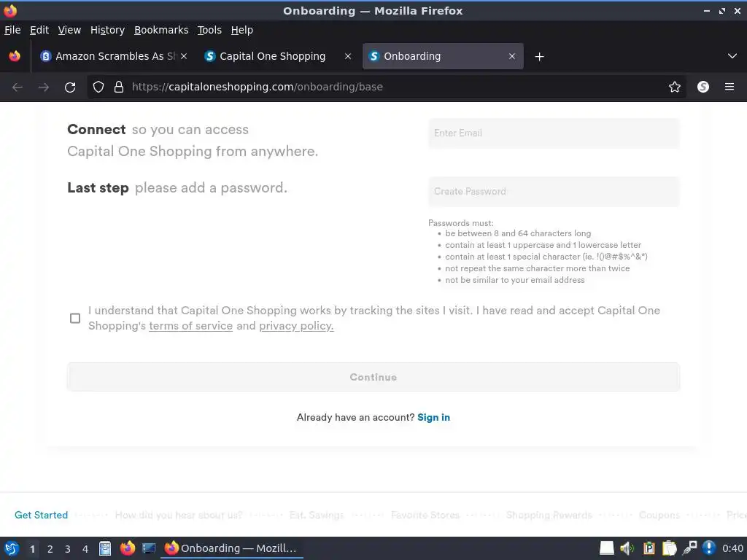
Task: Open the File menu
Action: pos(12,30)
